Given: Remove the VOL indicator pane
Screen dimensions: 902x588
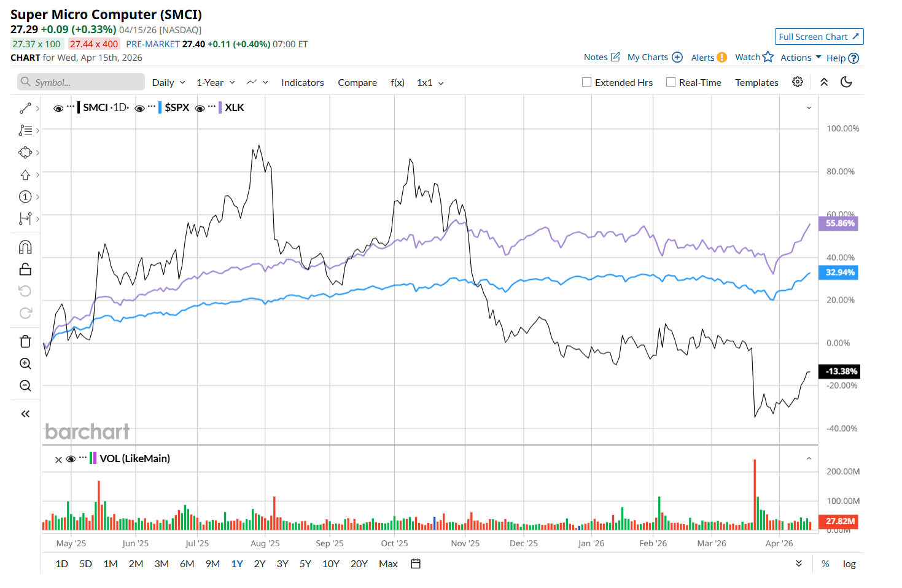Looking at the screenshot, I should tap(58, 460).
